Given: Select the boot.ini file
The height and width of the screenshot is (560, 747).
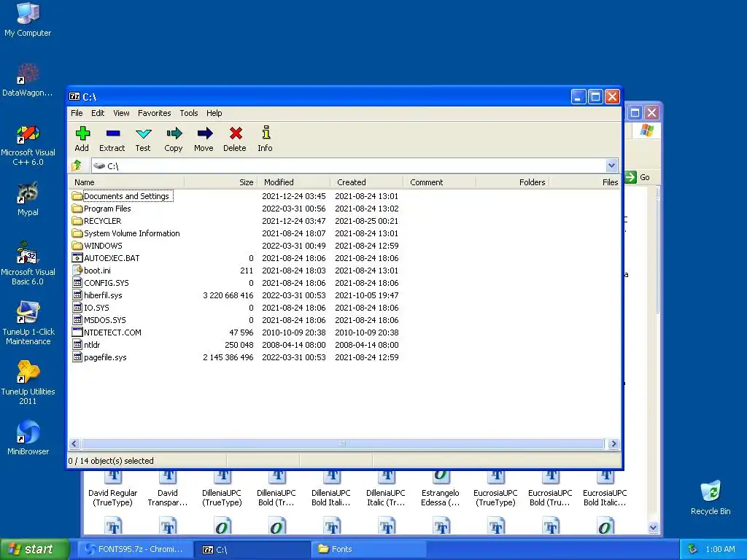Looking at the screenshot, I should coord(91,271).
